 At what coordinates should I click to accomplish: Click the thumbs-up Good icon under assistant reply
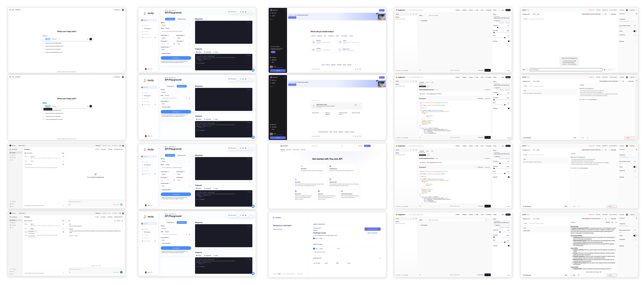pos(70,236)
